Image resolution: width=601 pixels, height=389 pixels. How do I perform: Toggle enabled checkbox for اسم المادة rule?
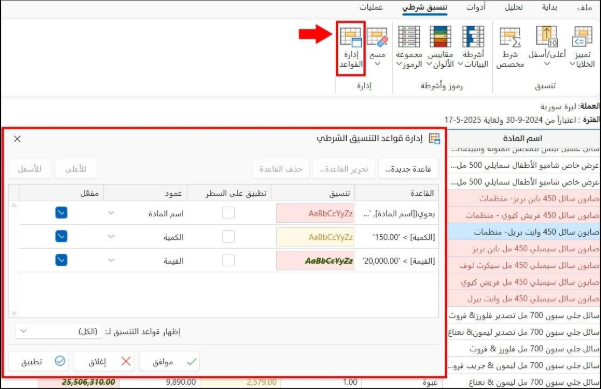[x=61, y=213]
